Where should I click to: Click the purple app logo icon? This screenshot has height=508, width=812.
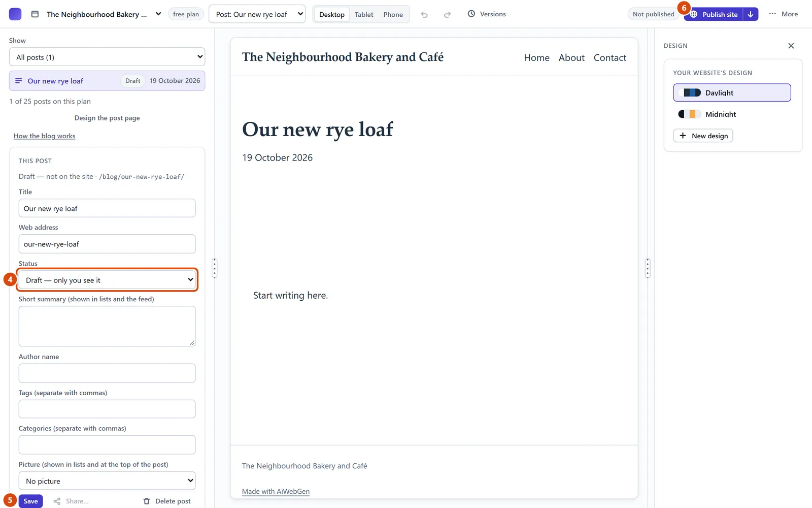pos(15,14)
